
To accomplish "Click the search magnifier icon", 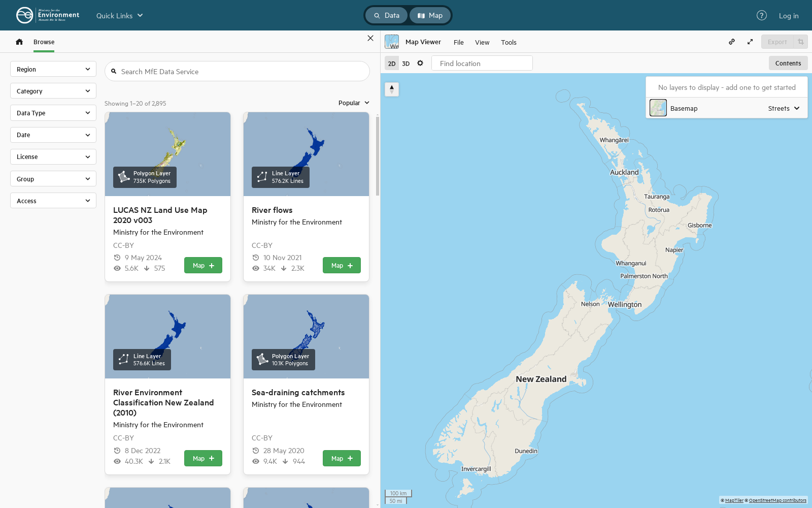I will (114, 72).
